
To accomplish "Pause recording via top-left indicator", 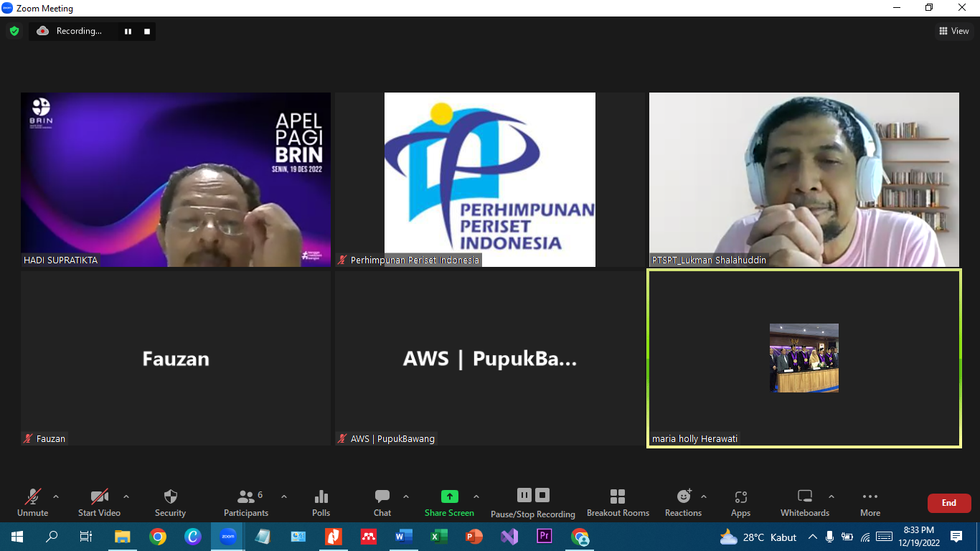I will click(x=128, y=31).
